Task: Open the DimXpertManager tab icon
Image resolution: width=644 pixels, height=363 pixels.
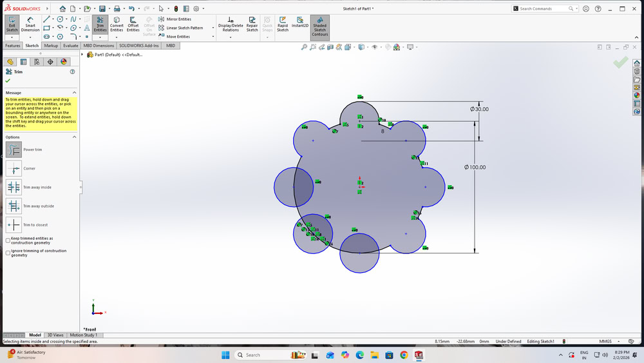Action: 50,62
